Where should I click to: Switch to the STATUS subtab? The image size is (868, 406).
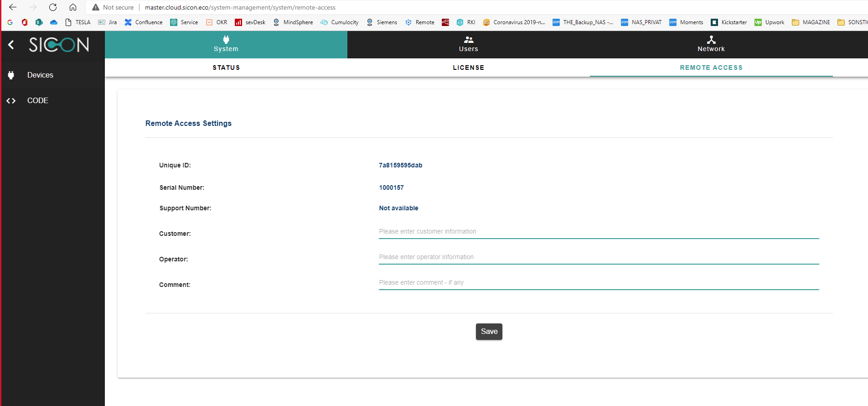point(226,68)
